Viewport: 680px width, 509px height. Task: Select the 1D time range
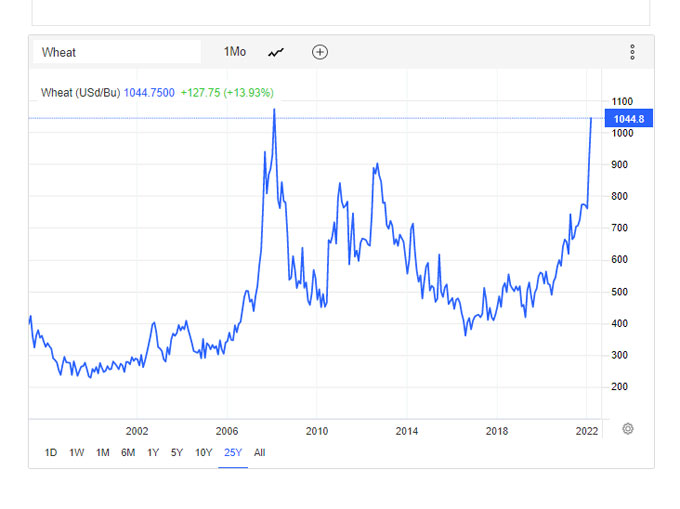[x=51, y=452]
